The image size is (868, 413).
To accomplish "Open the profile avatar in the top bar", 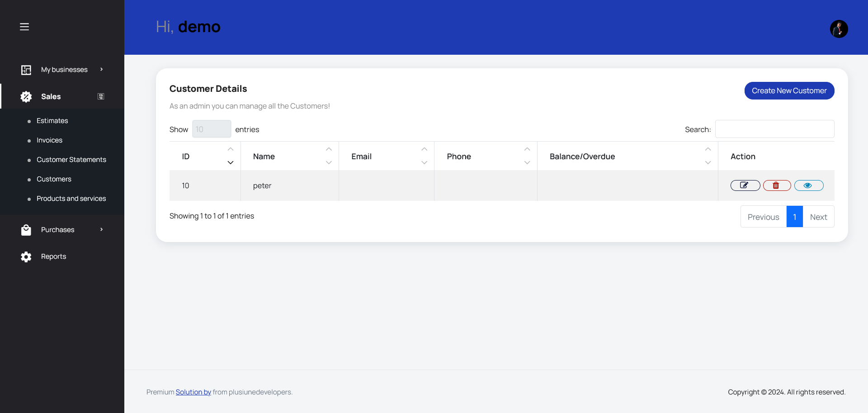I will 839,28.
